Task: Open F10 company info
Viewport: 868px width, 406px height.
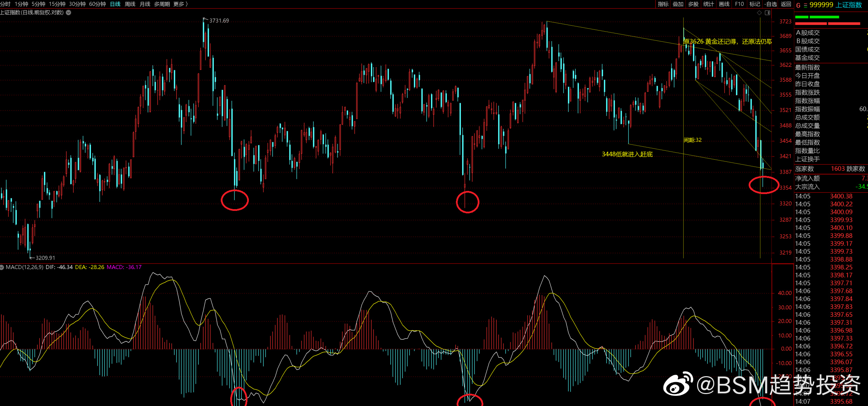Action: 740,4
